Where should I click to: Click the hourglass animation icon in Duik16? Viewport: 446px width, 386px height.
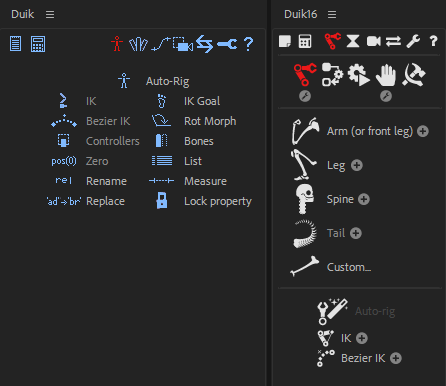[x=353, y=41]
